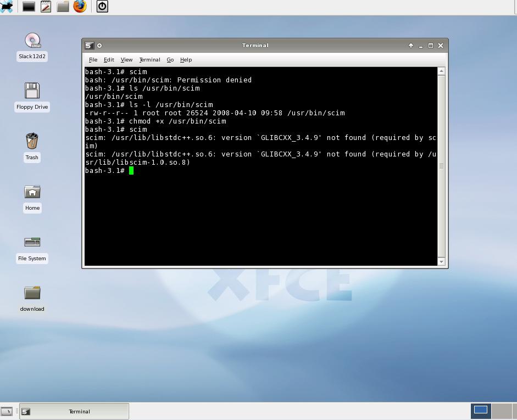Launch Firefox from the top panel
Screen dimensions: 517x420
(x=80, y=6)
